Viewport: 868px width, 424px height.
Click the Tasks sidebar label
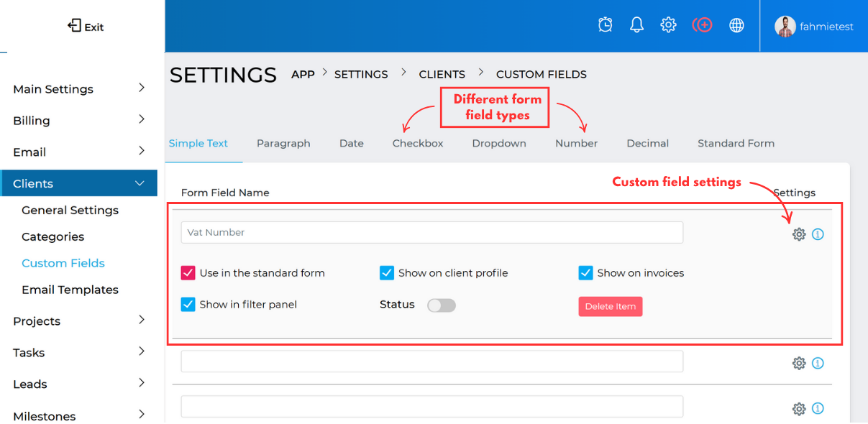(x=29, y=353)
